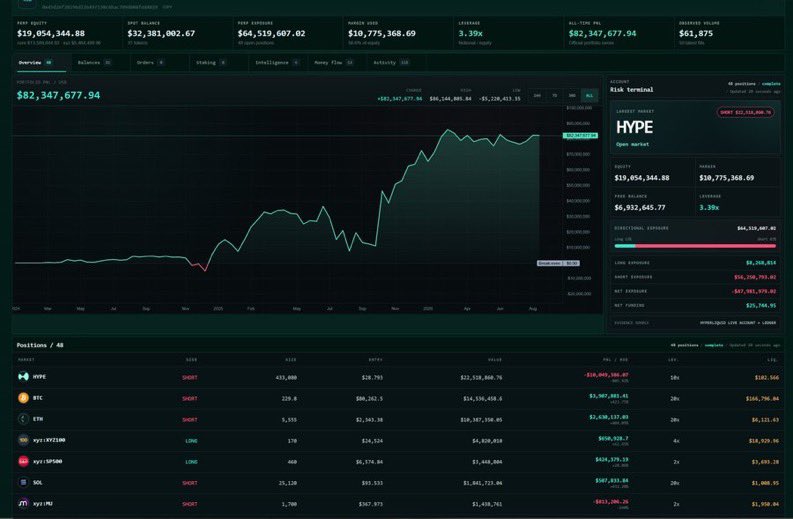The width and height of the screenshot is (793, 519).
Task: Click the ETH coin icon in positions table
Action: tap(23, 419)
